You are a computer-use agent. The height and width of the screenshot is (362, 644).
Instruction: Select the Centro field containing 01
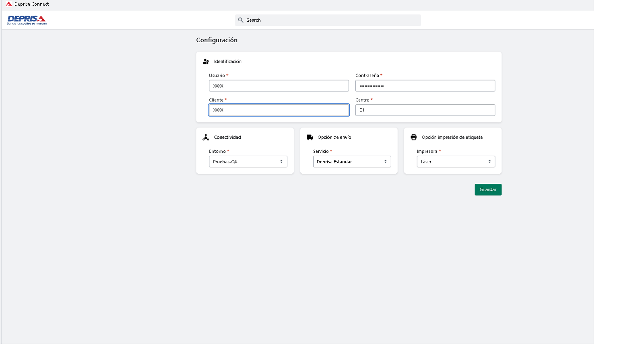click(x=425, y=110)
